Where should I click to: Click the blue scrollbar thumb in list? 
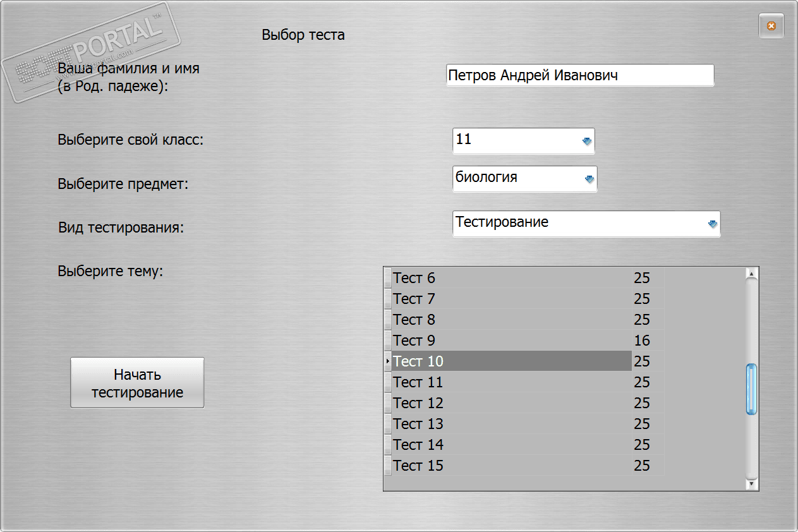point(751,389)
